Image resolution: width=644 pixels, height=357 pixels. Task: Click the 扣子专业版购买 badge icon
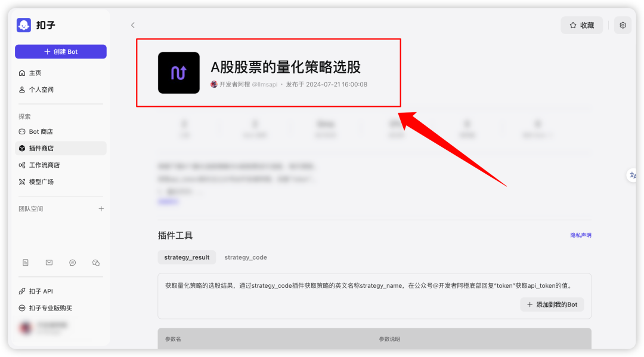(x=22, y=308)
